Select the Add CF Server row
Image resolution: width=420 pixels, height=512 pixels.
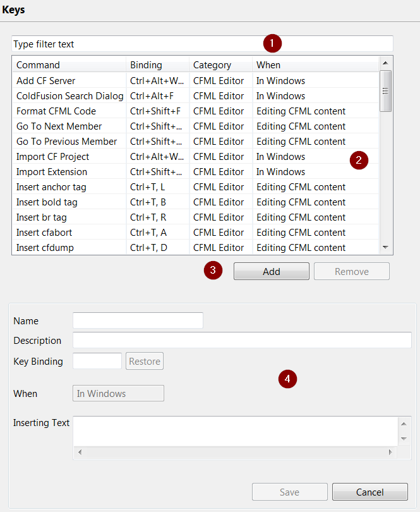196,81
